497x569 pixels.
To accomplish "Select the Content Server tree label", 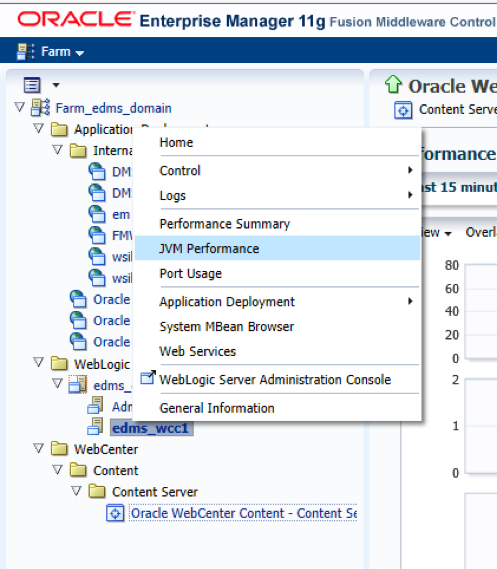I will click(155, 492).
